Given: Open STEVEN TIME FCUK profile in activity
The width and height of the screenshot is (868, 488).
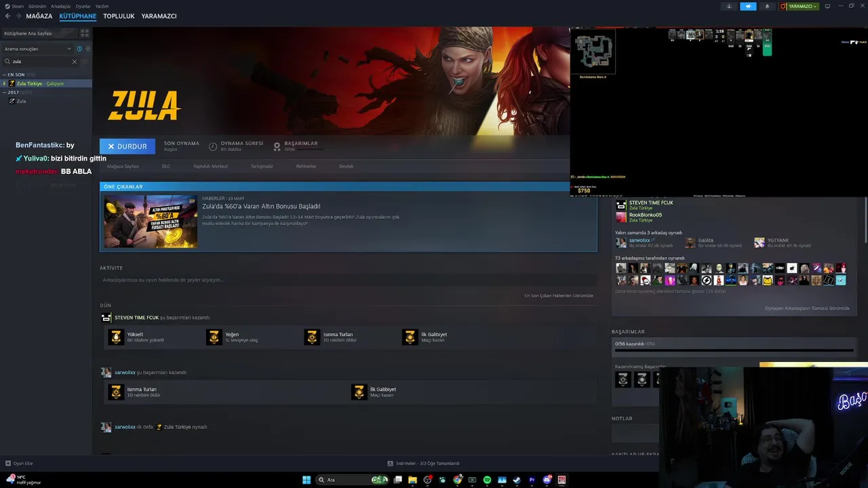Looking at the screenshot, I should [x=136, y=317].
